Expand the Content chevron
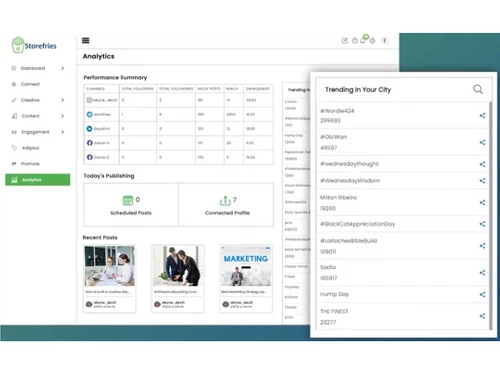Image resolution: width=500 pixels, height=375 pixels. 62,116
